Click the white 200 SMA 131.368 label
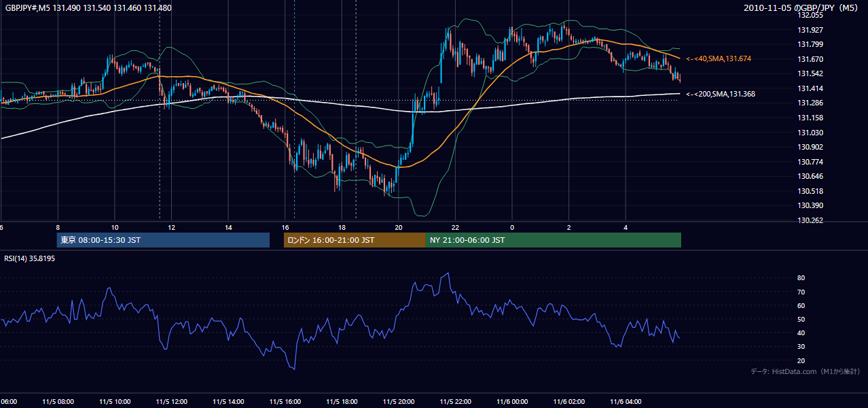Screen dimensions: 868x408 721,95
